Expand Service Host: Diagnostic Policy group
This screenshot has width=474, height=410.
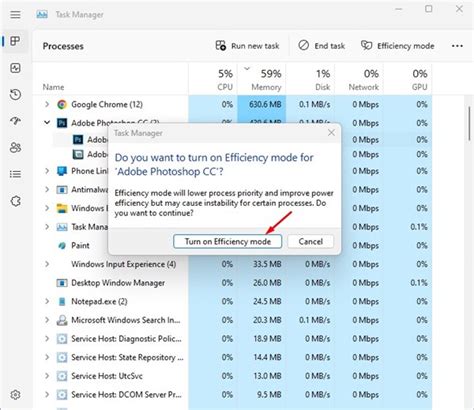[47, 339]
